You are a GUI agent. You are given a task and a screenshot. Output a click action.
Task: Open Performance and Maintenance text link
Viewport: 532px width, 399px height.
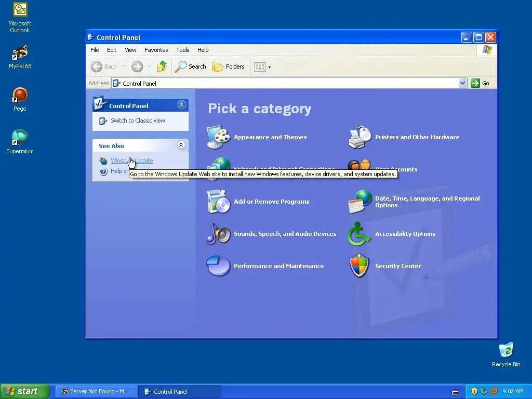click(x=278, y=266)
